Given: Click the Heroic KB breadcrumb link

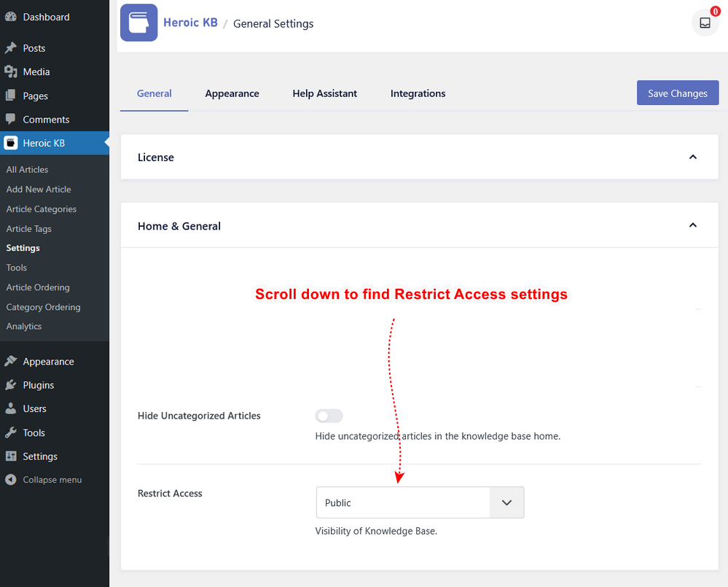Looking at the screenshot, I should tap(190, 23).
